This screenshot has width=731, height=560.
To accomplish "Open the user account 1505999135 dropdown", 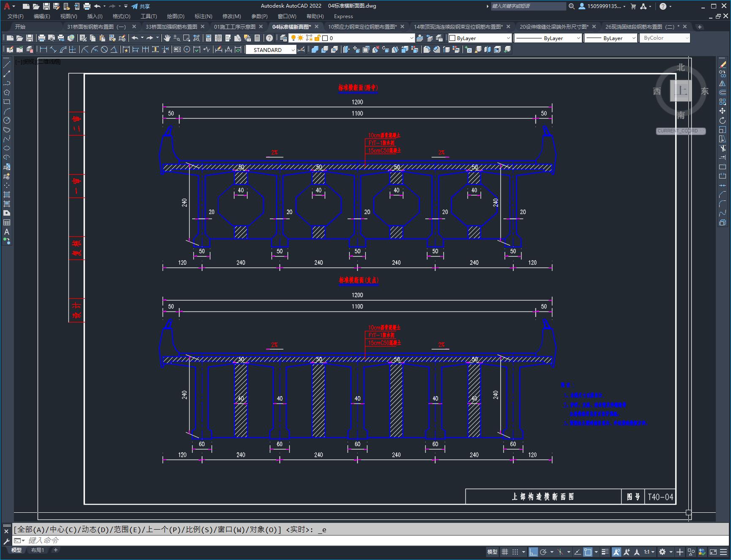I will [602, 6].
